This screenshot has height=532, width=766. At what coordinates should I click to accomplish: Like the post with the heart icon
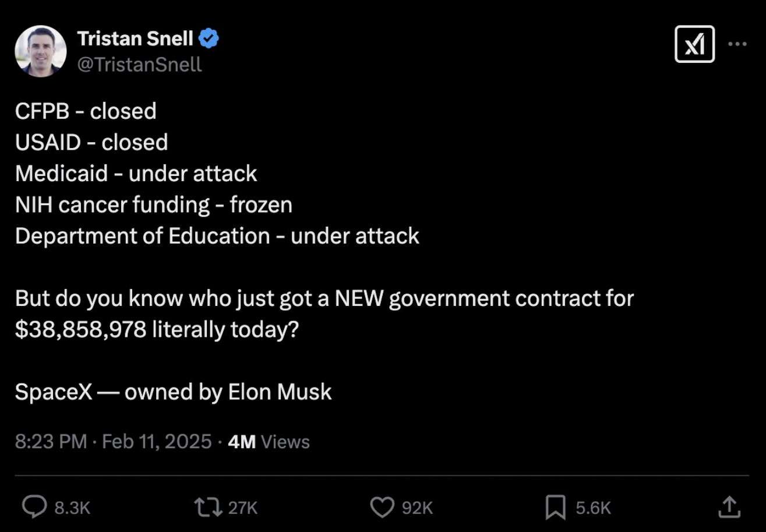[x=382, y=507]
